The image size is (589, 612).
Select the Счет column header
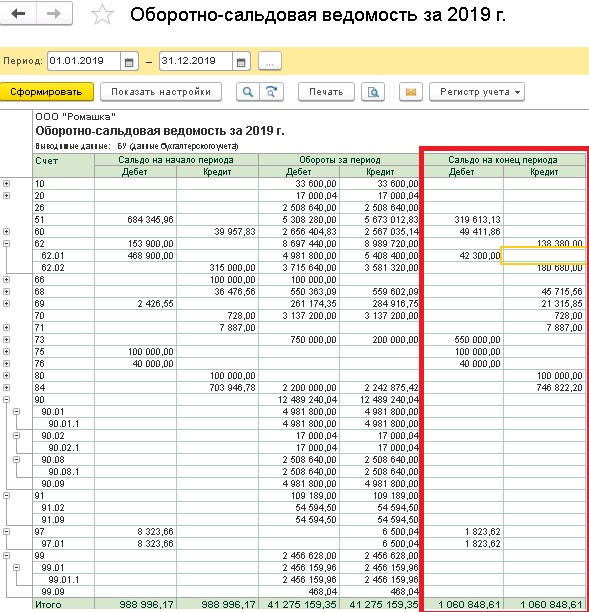(63, 165)
